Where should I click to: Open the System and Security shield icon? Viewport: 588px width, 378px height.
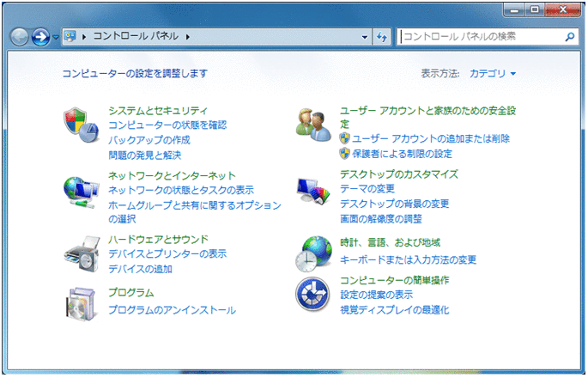click(x=81, y=125)
